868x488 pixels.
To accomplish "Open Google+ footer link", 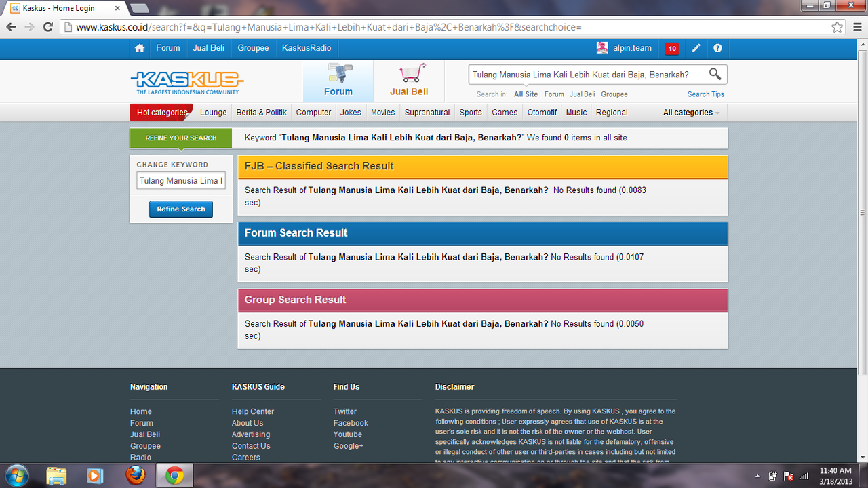I will click(x=349, y=446).
